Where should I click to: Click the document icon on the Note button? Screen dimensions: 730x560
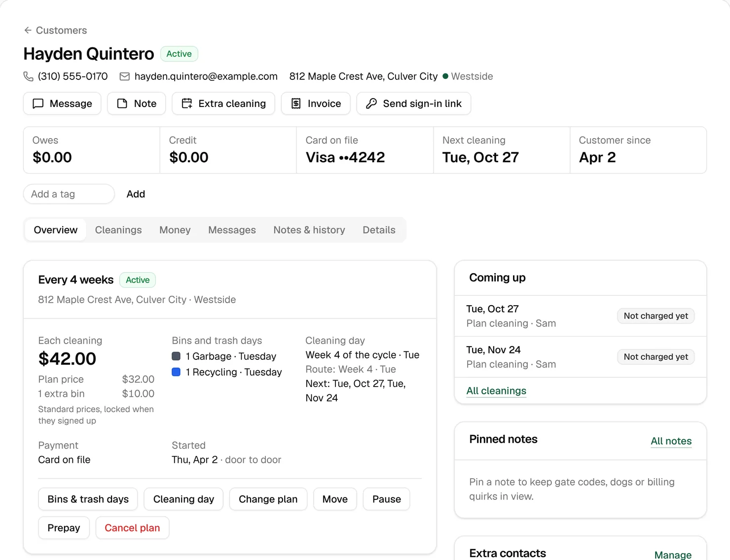coord(122,104)
